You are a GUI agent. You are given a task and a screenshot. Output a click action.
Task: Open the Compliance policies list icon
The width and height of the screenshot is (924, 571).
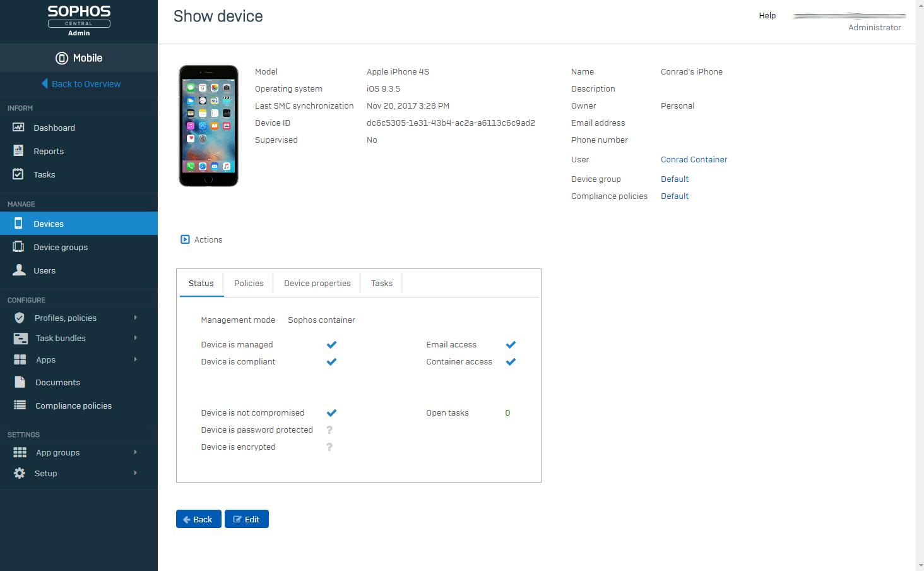pos(20,406)
